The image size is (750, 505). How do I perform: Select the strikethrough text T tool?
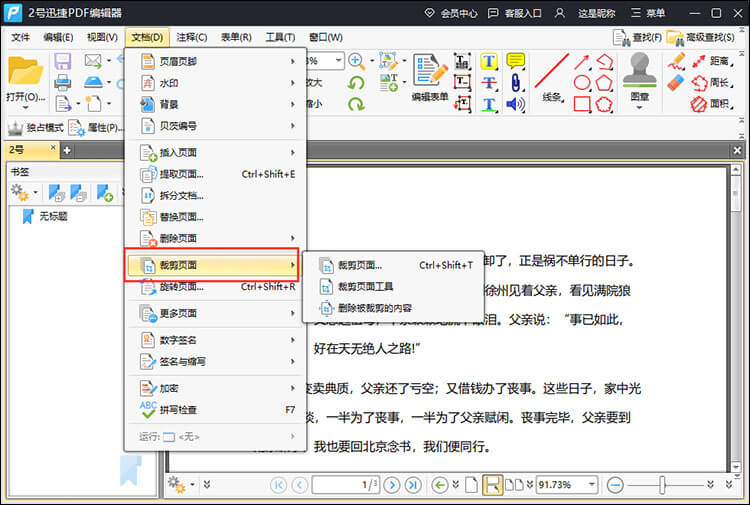pyautogui.click(x=489, y=83)
